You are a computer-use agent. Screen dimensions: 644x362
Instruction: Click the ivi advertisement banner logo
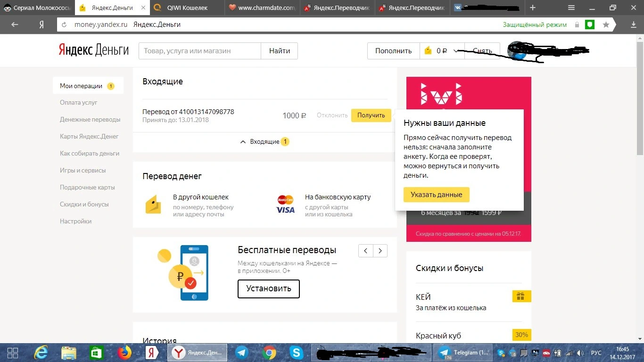pos(441,93)
